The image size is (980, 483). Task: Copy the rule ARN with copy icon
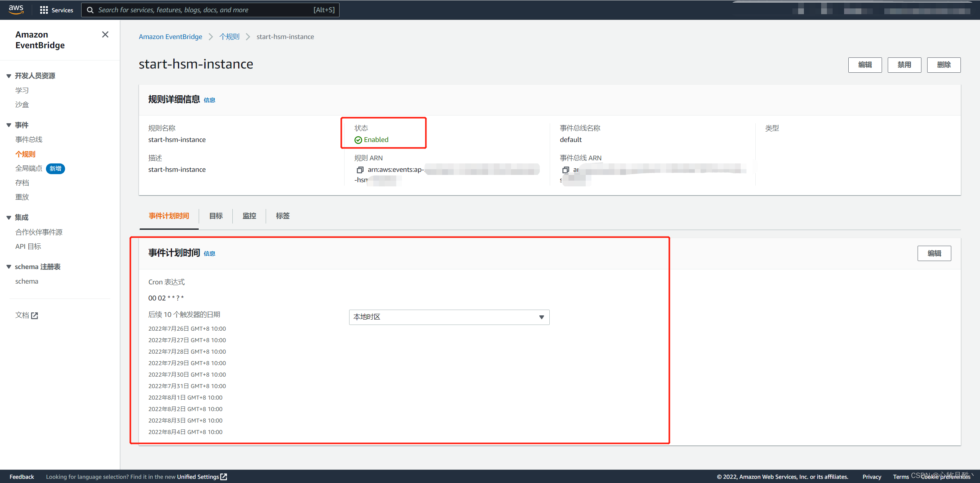coord(360,170)
